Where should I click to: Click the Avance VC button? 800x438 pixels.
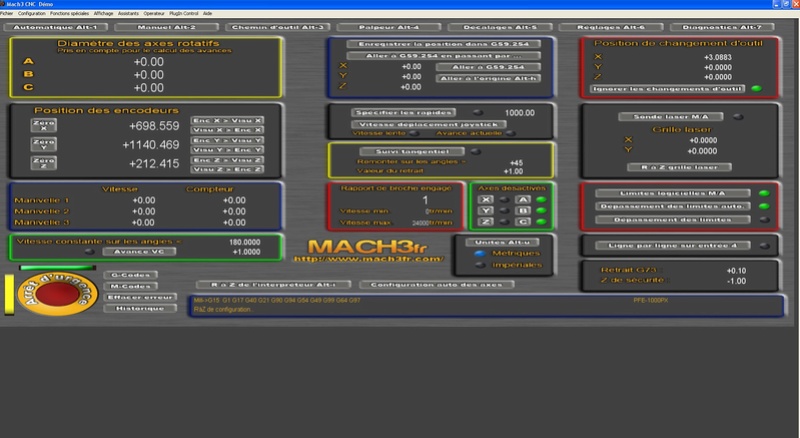pyautogui.click(x=139, y=252)
